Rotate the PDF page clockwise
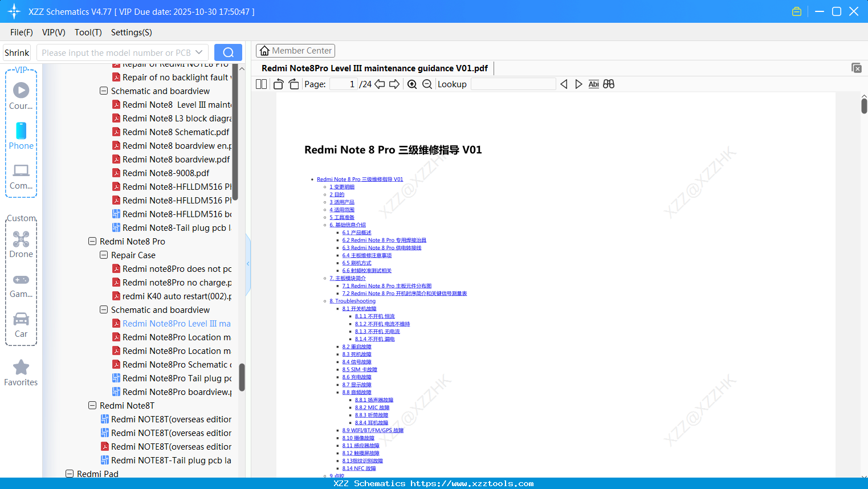Image resolution: width=868 pixels, height=489 pixels. pyautogui.click(x=294, y=84)
